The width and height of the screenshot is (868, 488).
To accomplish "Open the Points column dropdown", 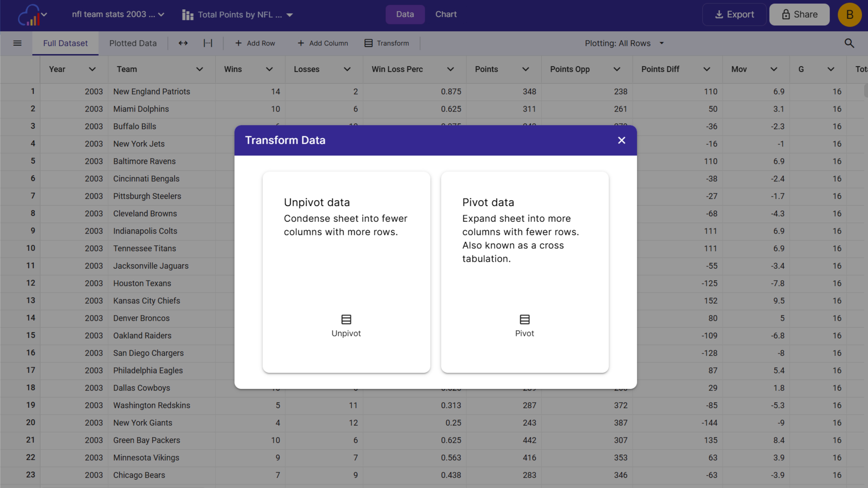I will click(x=526, y=69).
